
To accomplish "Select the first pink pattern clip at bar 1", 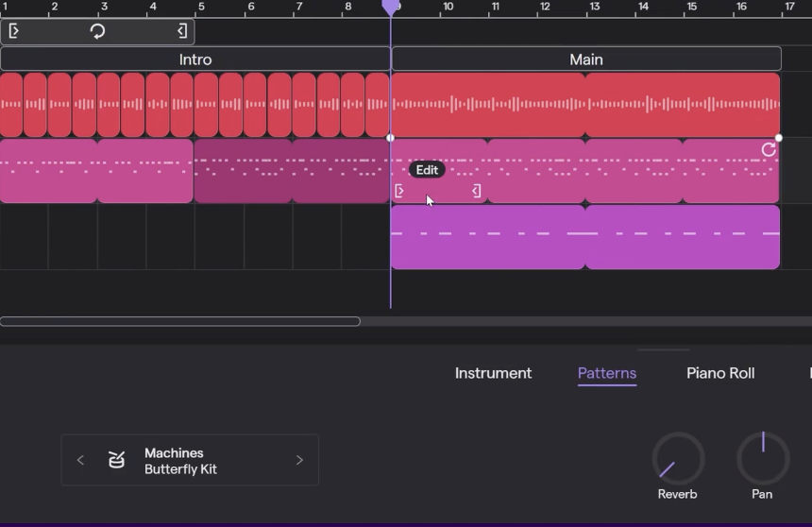I will [48, 171].
